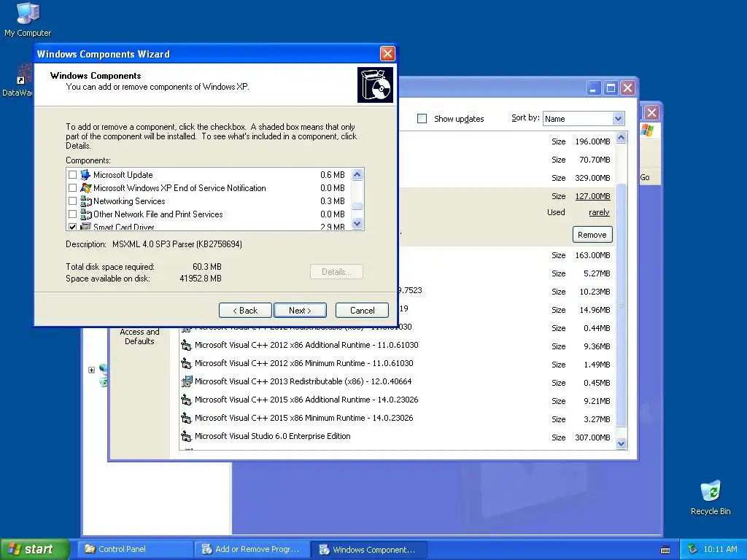Open the Sort by Name dropdown
747x560 pixels.
[x=618, y=119]
